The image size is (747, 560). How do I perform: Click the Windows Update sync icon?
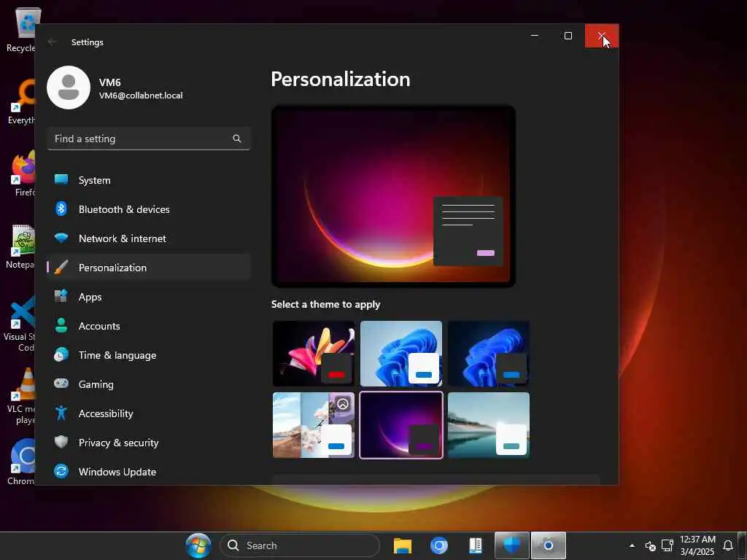(x=61, y=471)
